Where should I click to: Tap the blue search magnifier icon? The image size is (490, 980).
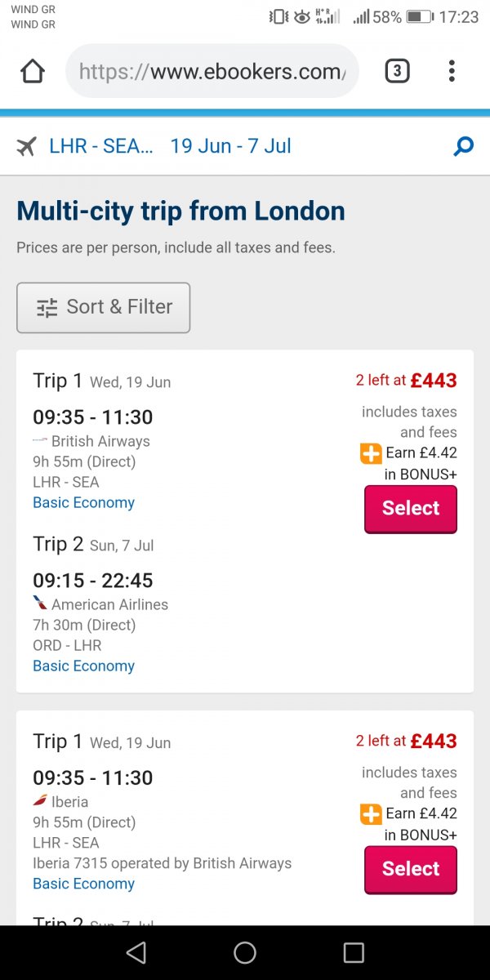463,147
